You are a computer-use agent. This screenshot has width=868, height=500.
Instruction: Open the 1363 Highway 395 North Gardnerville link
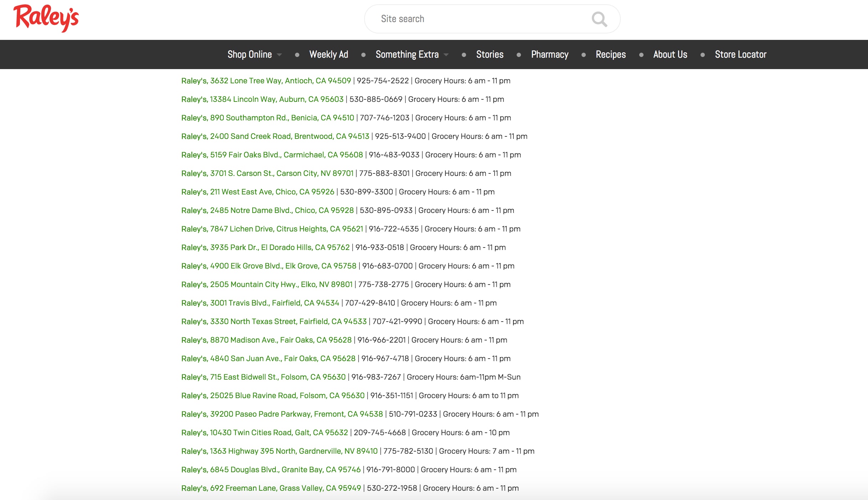(279, 451)
